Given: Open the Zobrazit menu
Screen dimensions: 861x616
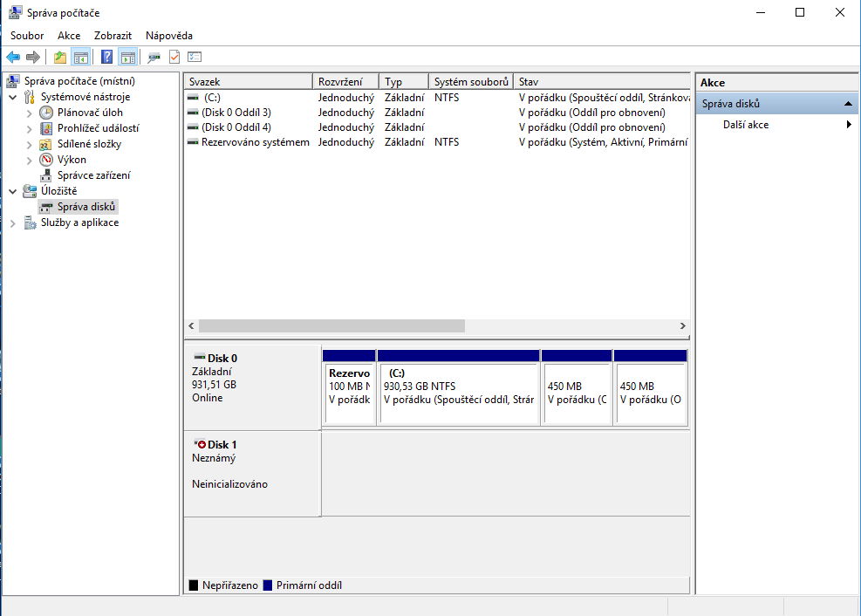Looking at the screenshot, I should [113, 36].
